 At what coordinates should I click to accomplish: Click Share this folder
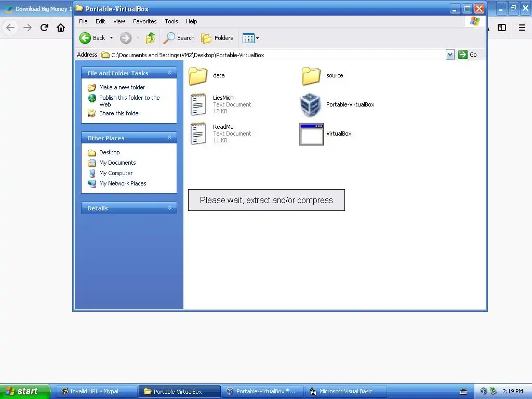[120, 113]
